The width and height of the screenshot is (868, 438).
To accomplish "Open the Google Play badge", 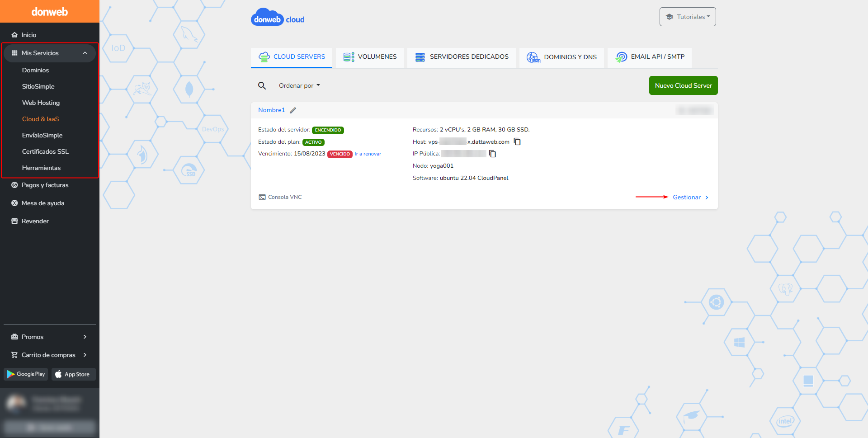I will (x=26, y=374).
